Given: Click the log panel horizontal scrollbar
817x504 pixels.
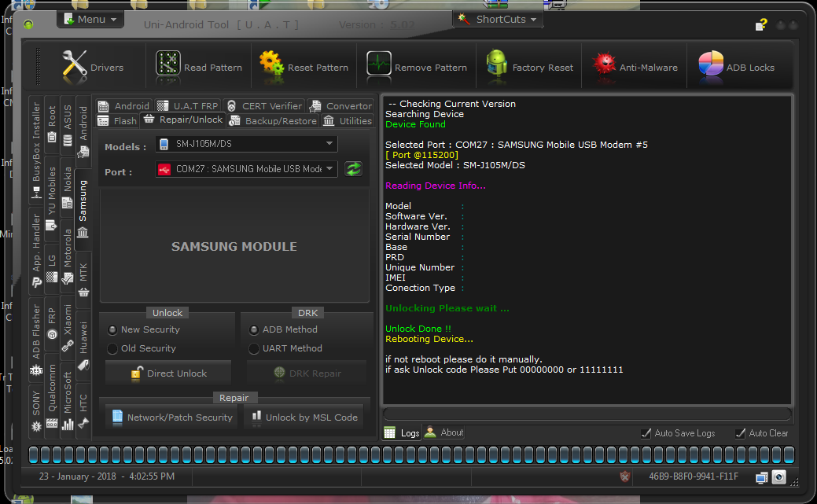Looking at the screenshot, I should (x=587, y=414).
